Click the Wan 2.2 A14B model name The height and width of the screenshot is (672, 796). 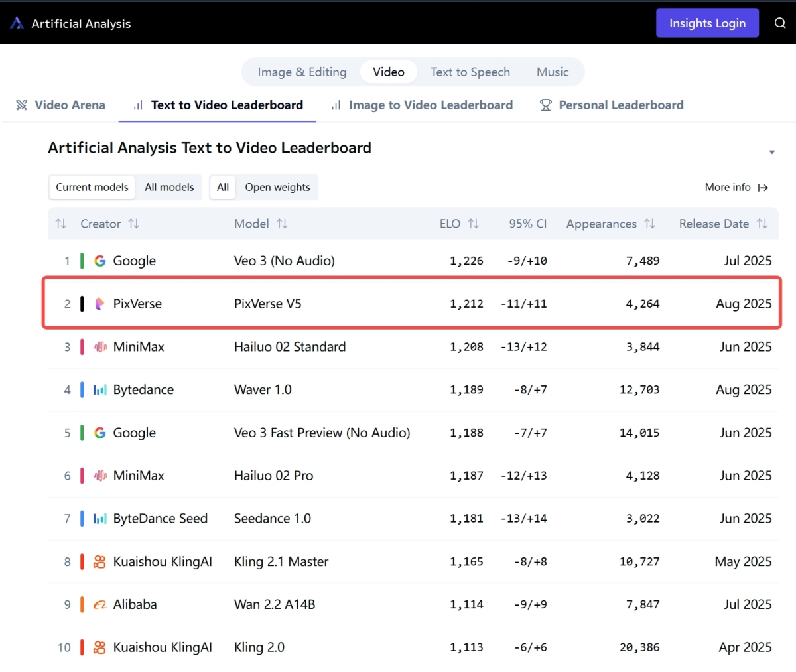[275, 604]
